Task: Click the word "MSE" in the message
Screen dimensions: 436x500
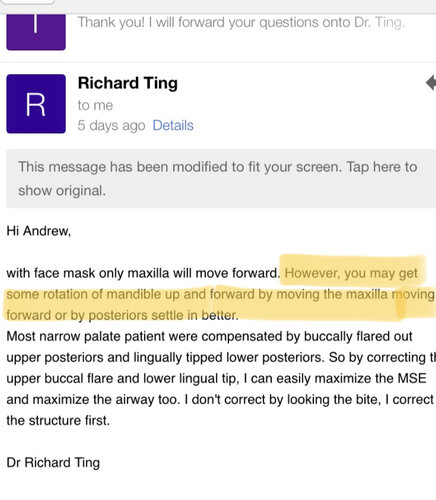Action: point(412,378)
